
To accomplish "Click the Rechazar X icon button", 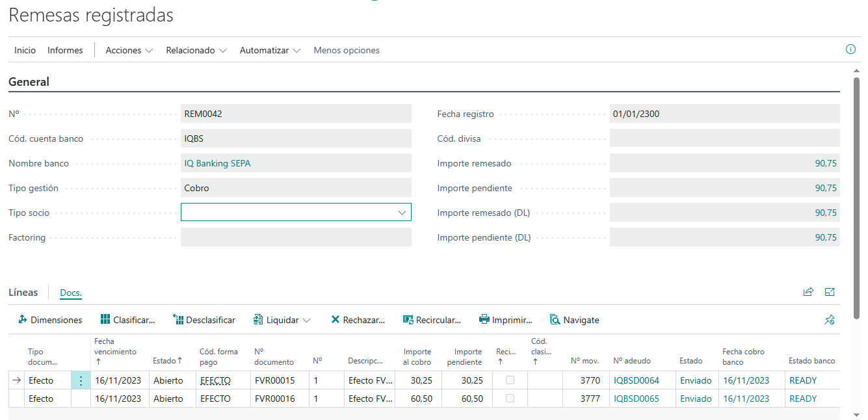I will [x=335, y=320].
